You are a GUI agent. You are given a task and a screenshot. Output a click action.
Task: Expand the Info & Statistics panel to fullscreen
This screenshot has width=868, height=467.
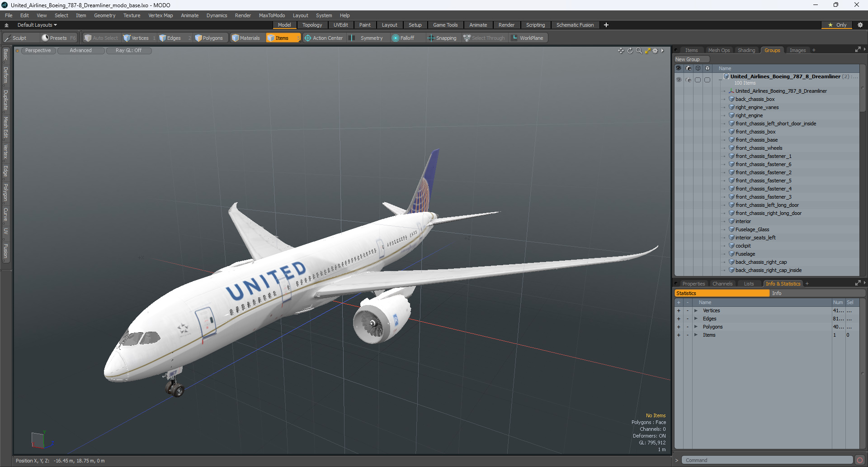pyautogui.click(x=858, y=283)
